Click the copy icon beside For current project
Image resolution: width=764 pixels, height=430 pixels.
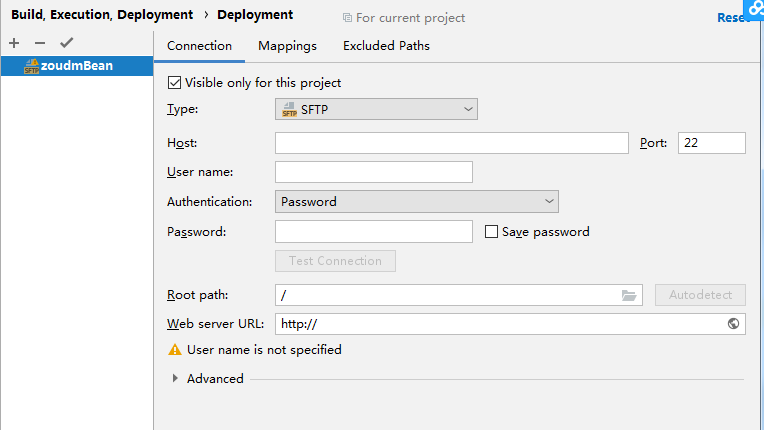pos(347,18)
